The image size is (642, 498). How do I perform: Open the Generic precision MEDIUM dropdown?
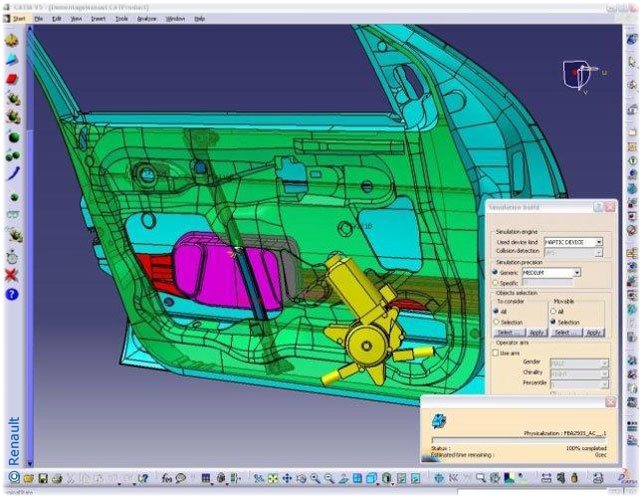(577, 272)
